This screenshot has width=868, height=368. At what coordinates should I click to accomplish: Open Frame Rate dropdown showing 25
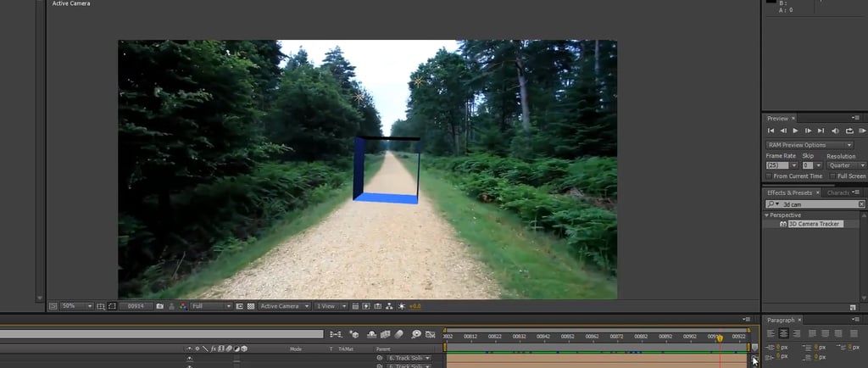pos(793,165)
